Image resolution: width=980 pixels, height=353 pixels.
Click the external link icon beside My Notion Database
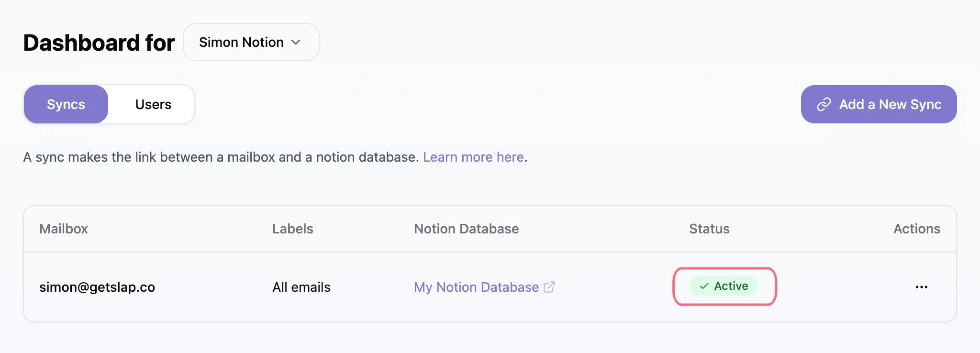point(549,287)
